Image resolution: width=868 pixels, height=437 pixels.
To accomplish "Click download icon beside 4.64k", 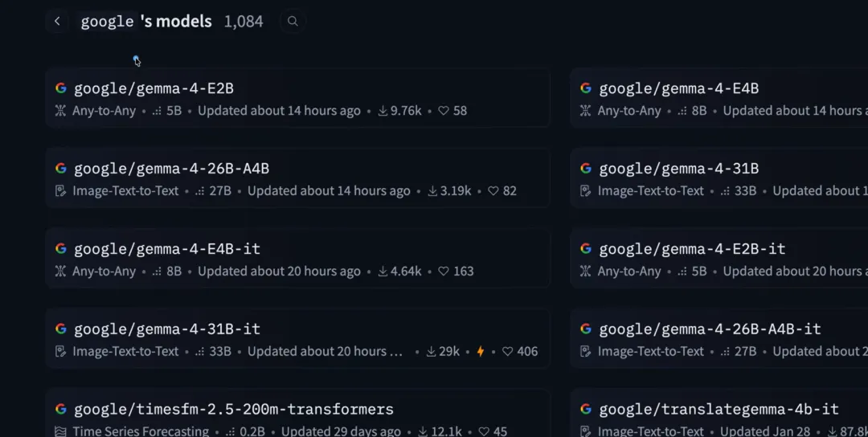I will point(383,271).
